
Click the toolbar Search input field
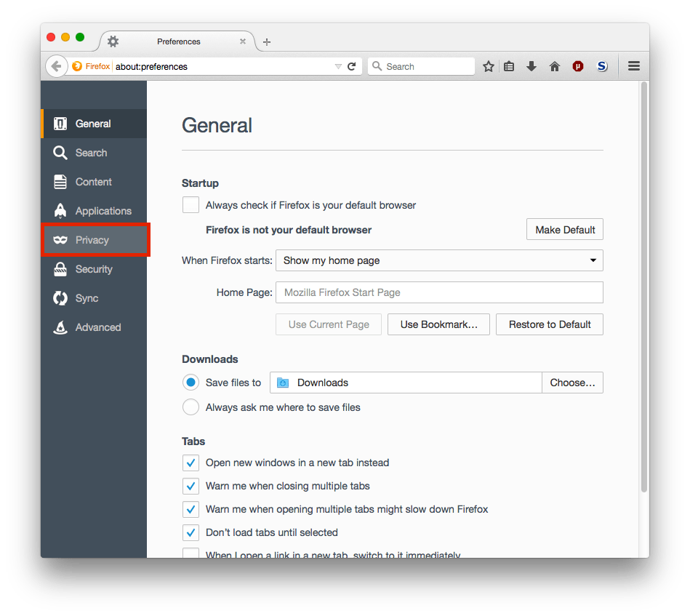(421, 66)
